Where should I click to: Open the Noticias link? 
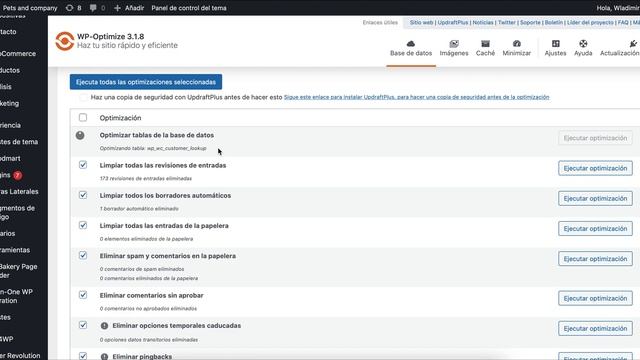coord(483,22)
